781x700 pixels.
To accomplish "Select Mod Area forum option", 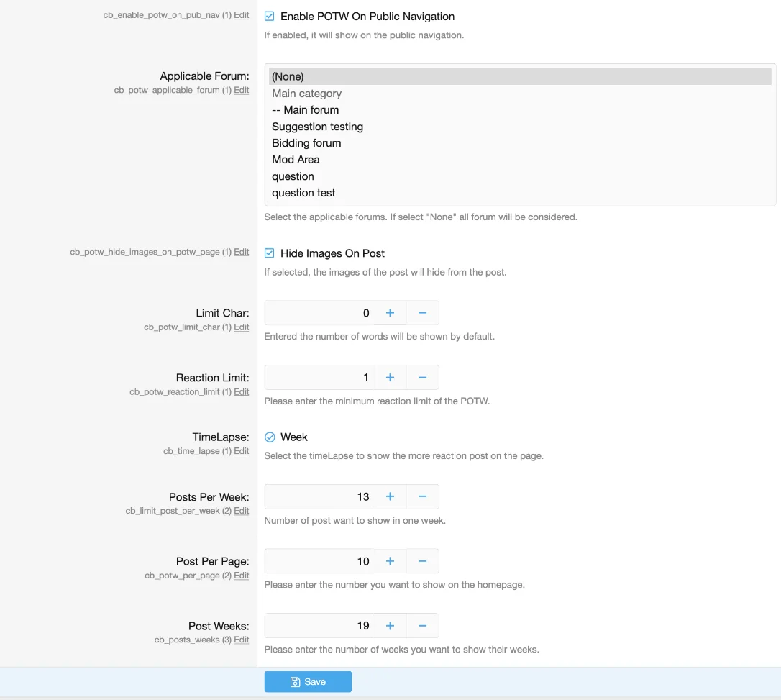I will pyautogui.click(x=296, y=160).
